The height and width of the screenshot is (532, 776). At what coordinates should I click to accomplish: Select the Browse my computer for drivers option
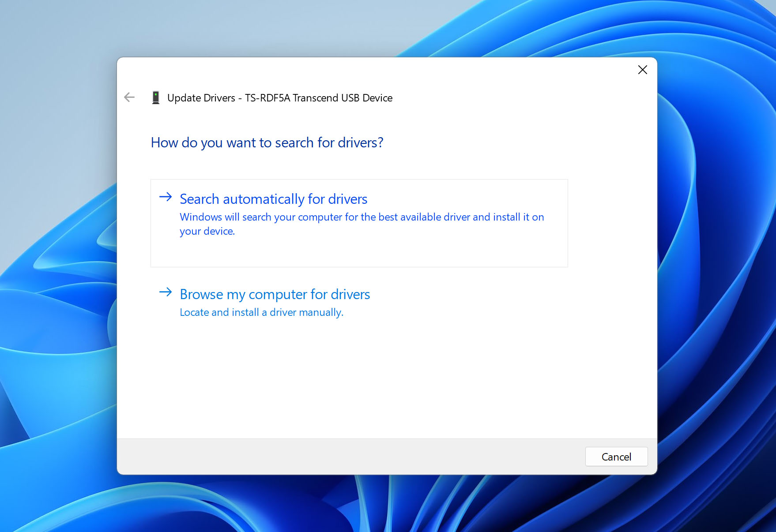pos(274,294)
